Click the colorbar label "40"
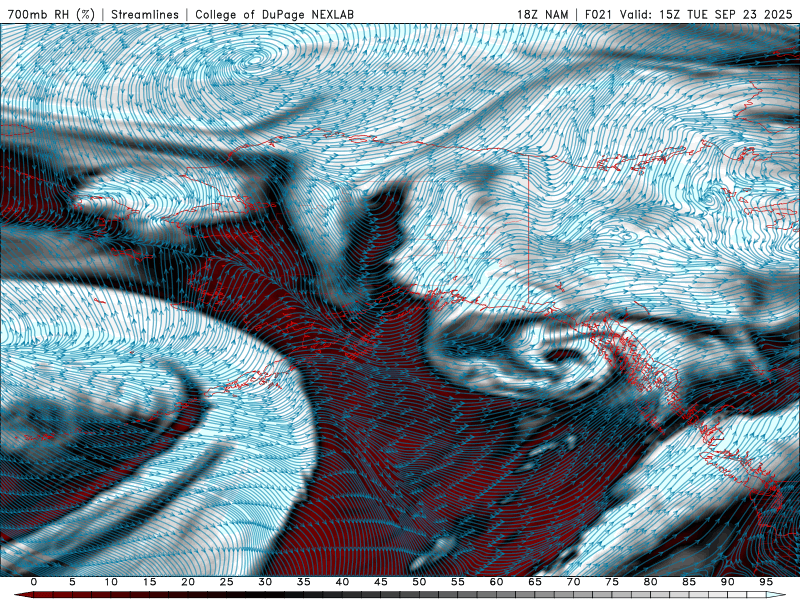Viewport: 800px width, 600px height. tap(342, 582)
